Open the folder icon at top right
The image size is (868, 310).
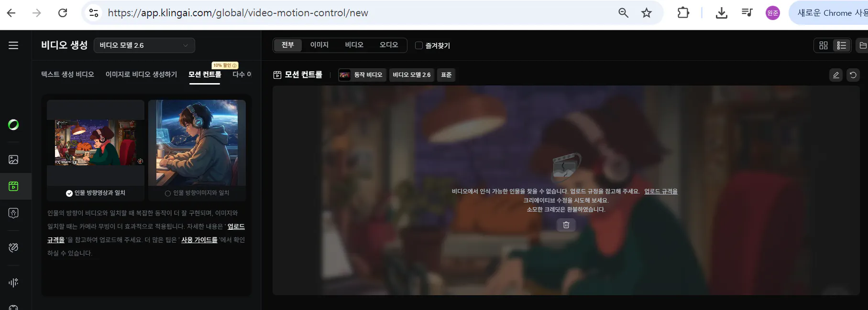pos(863,45)
